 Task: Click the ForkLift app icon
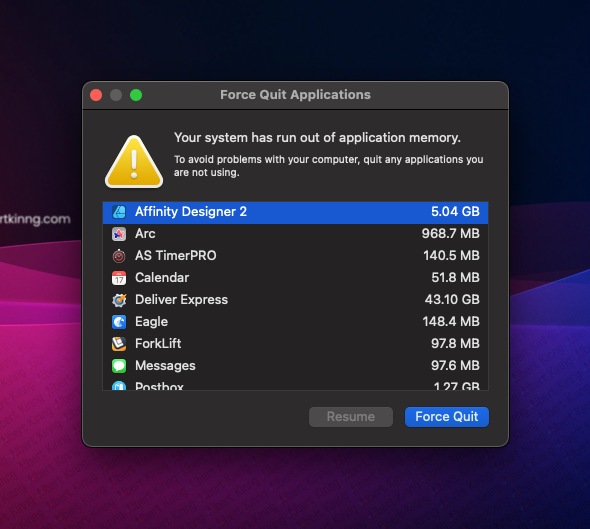click(x=119, y=344)
